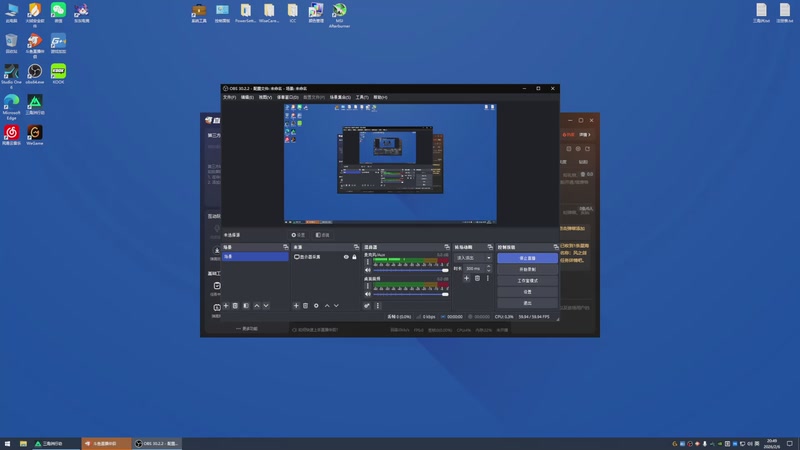Open the OBS Tools menu (工具)
Screen dimensions: 800x450
tap(362, 97)
